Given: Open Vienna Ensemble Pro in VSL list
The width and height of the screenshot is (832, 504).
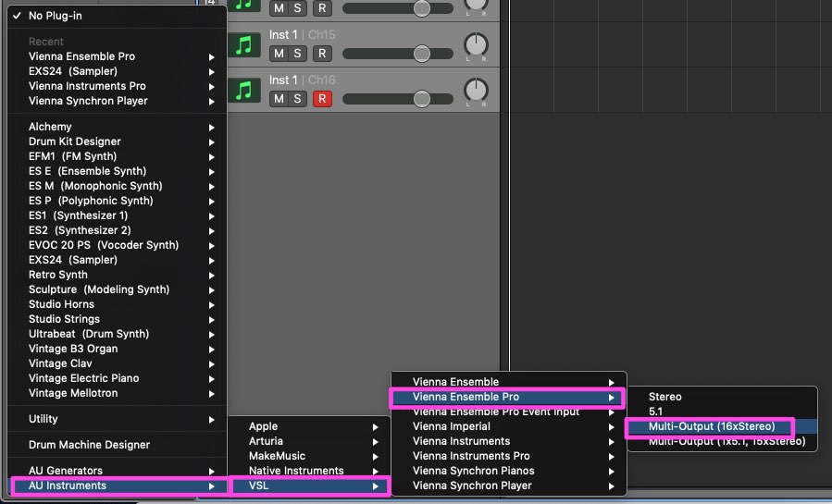Looking at the screenshot, I should pos(509,397).
